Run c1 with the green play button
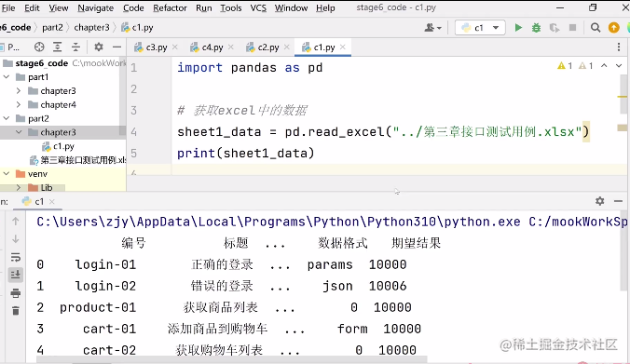This screenshot has width=630, height=364. pos(518,28)
